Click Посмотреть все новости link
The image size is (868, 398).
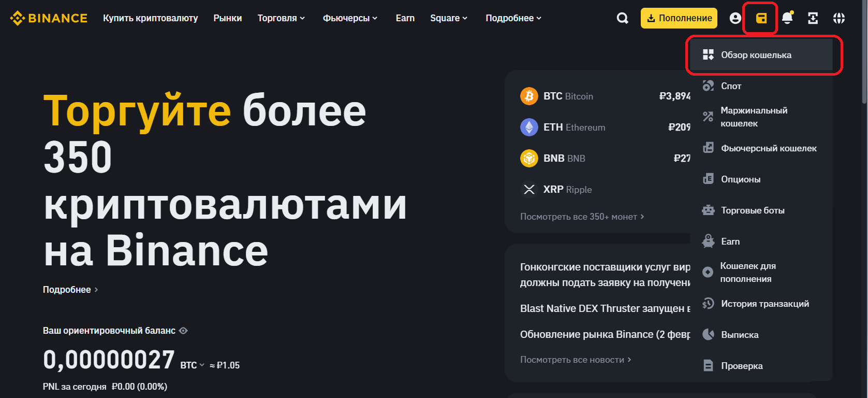pos(576,360)
